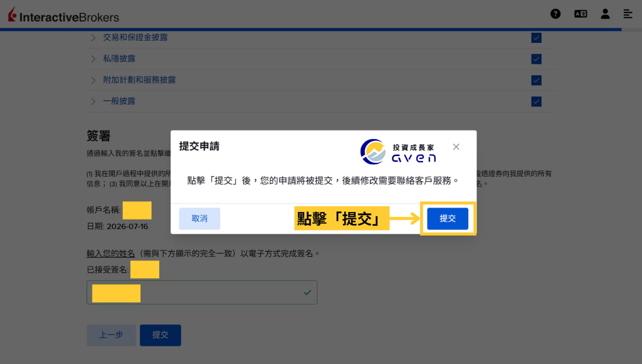Open the user account profile icon

(x=605, y=14)
